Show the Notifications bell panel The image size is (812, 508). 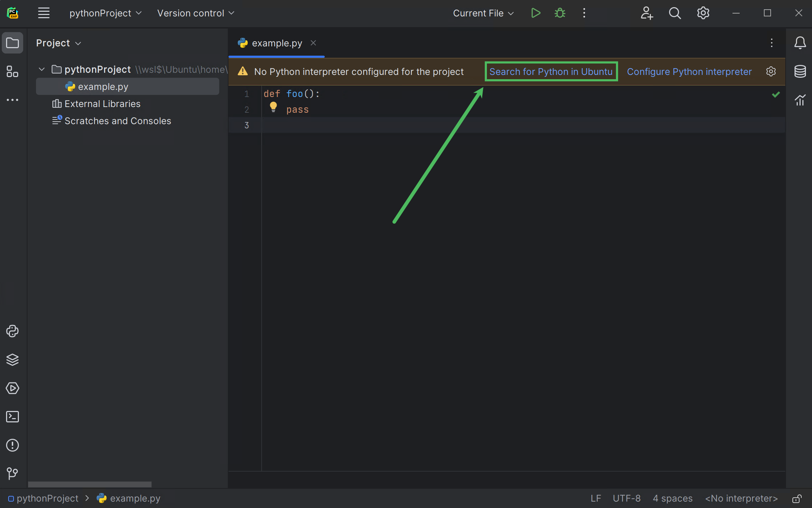tap(800, 42)
